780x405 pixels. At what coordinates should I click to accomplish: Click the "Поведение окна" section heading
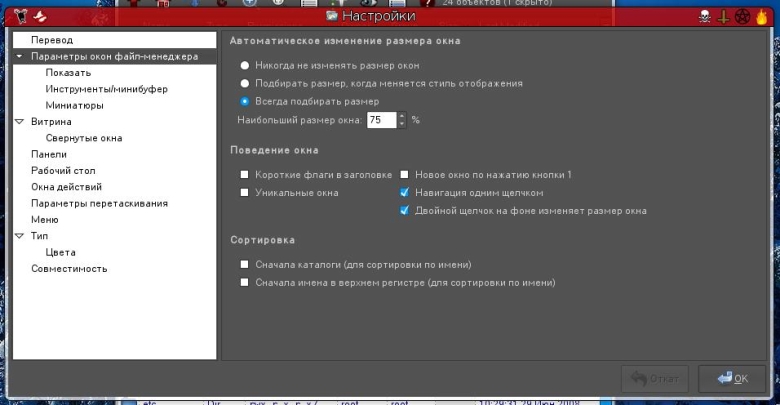click(274, 150)
